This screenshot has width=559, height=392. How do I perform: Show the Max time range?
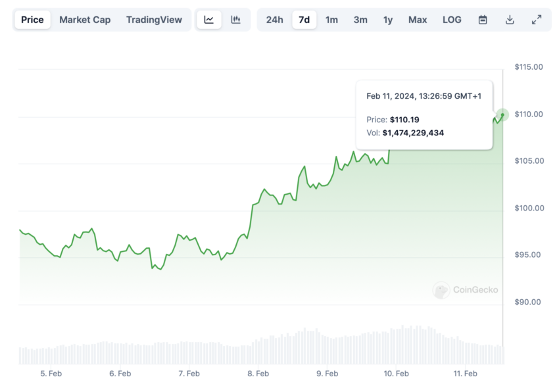pos(418,20)
